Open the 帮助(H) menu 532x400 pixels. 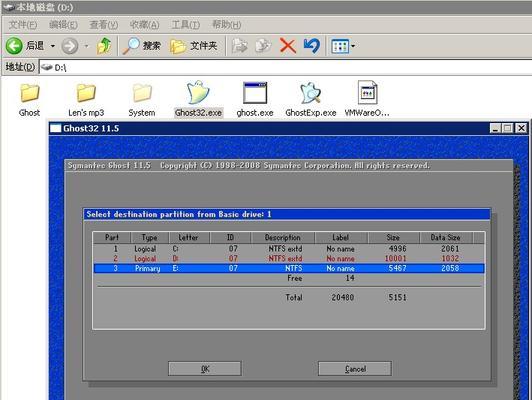[x=227, y=25]
